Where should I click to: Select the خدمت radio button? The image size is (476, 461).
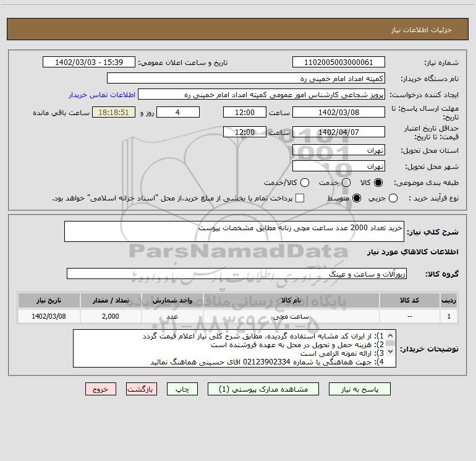(x=346, y=183)
